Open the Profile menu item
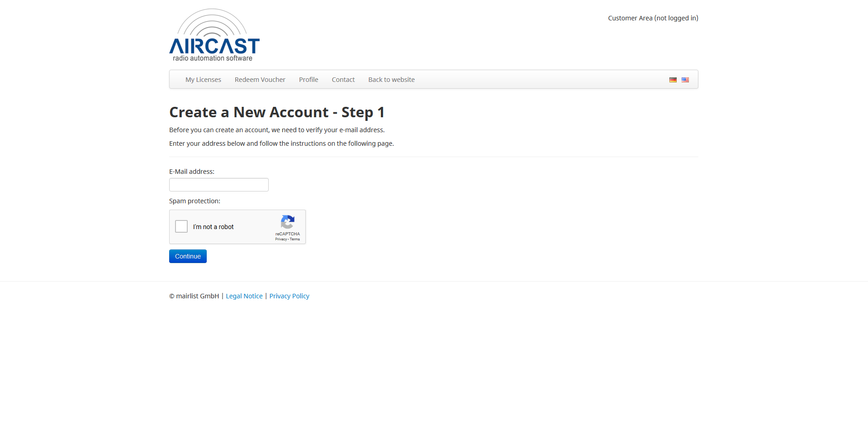This screenshot has height=426, width=868. pyautogui.click(x=308, y=80)
